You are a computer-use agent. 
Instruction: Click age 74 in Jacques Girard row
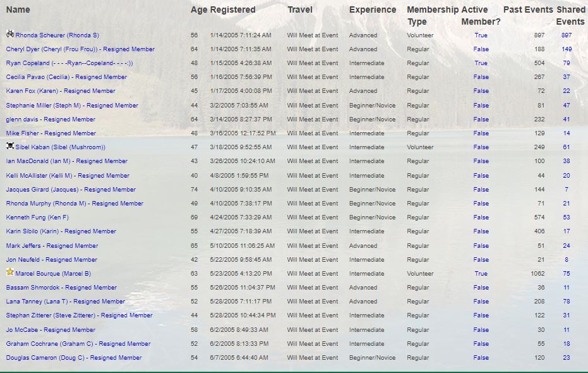(x=194, y=190)
